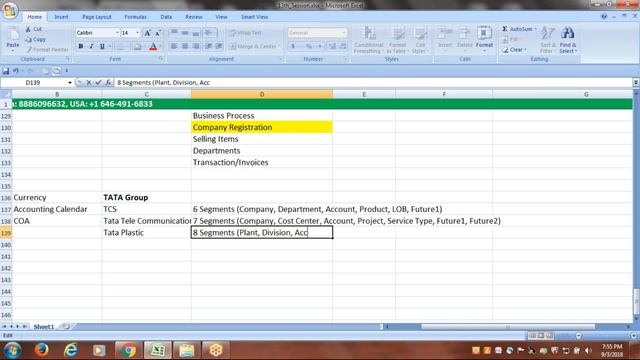This screenshot has width=640, height=360.
Task: Open the Borders button
Action: pos(121,47)
